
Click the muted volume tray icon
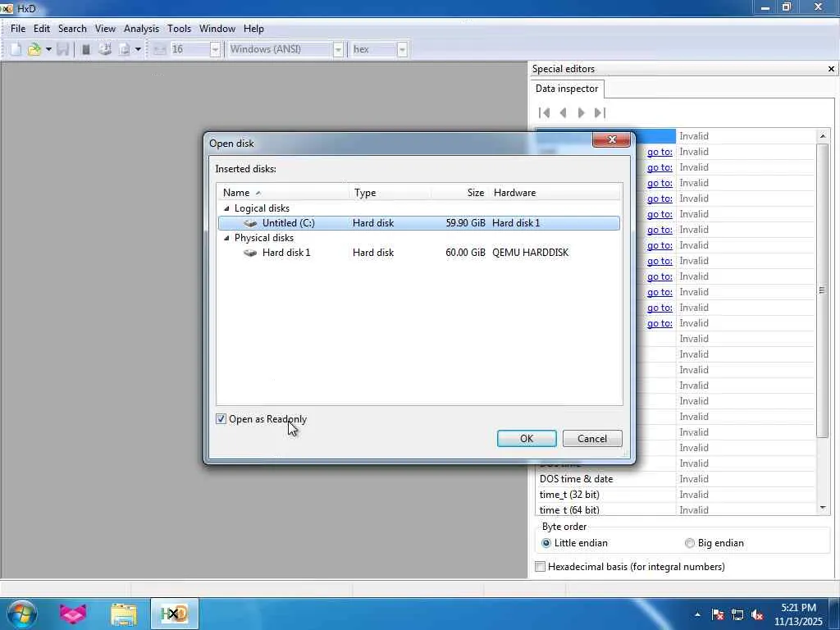(757, 614)
